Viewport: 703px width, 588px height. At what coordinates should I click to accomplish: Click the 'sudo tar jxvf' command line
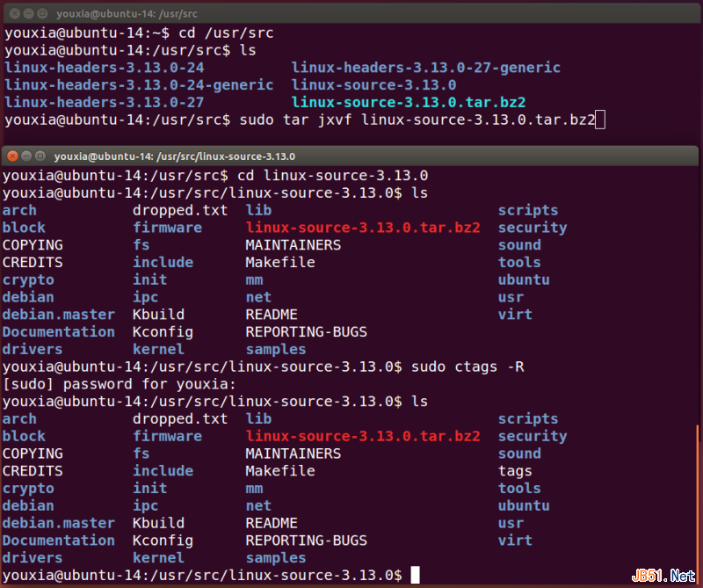coord(417,120)
